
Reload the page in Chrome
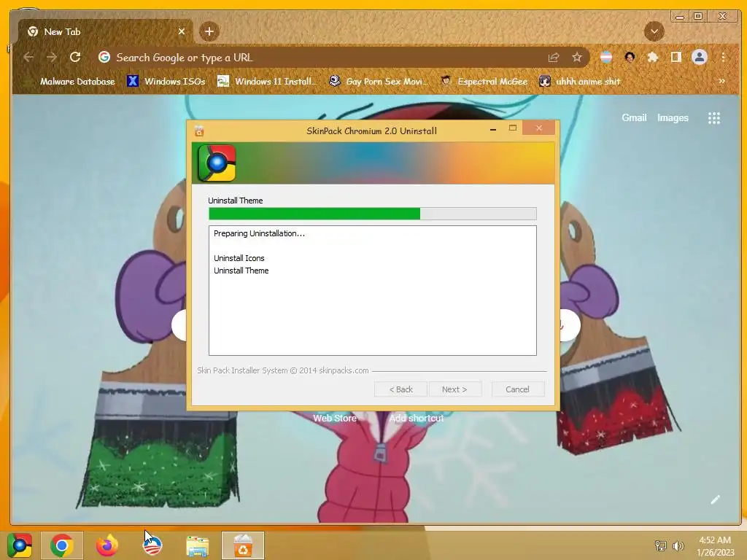[75, 58]
